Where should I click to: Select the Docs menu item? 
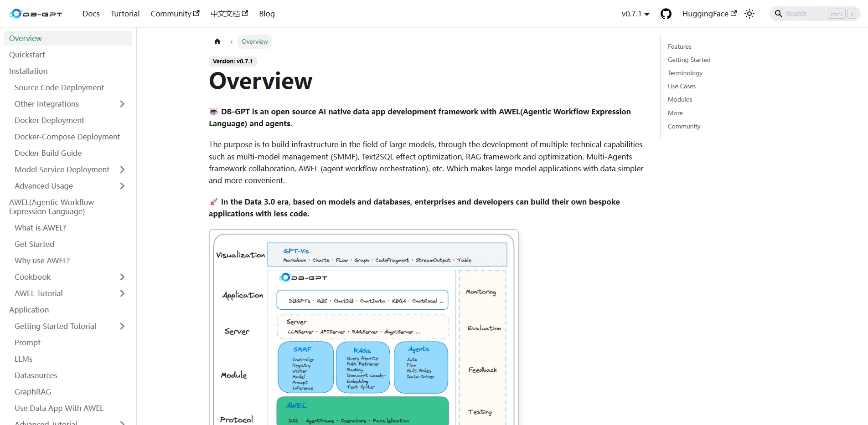pos(91,14)
